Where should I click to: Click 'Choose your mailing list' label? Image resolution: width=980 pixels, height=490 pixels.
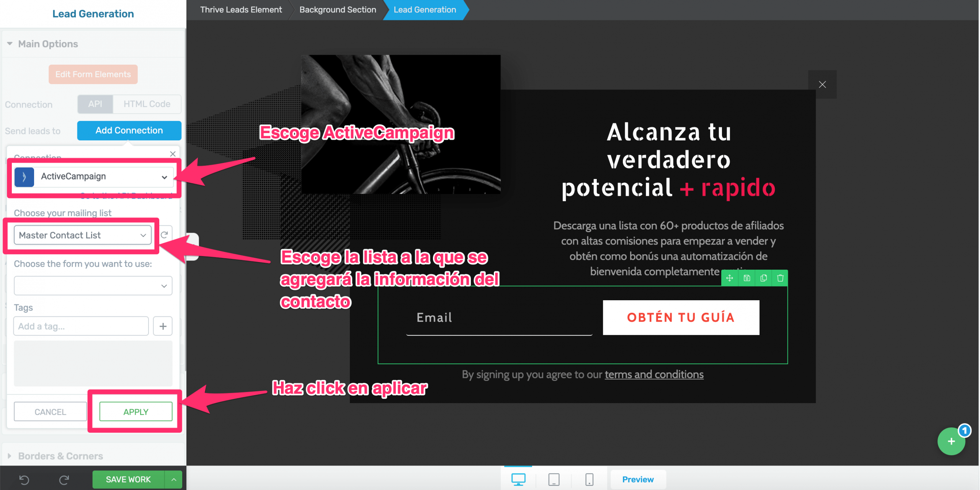click(x=63, y=213)
